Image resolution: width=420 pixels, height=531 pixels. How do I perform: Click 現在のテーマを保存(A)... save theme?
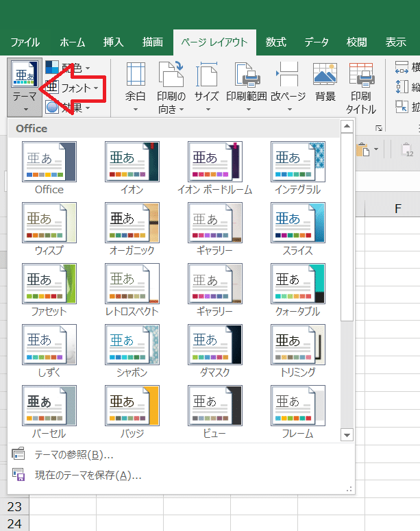tap(181, 475)
